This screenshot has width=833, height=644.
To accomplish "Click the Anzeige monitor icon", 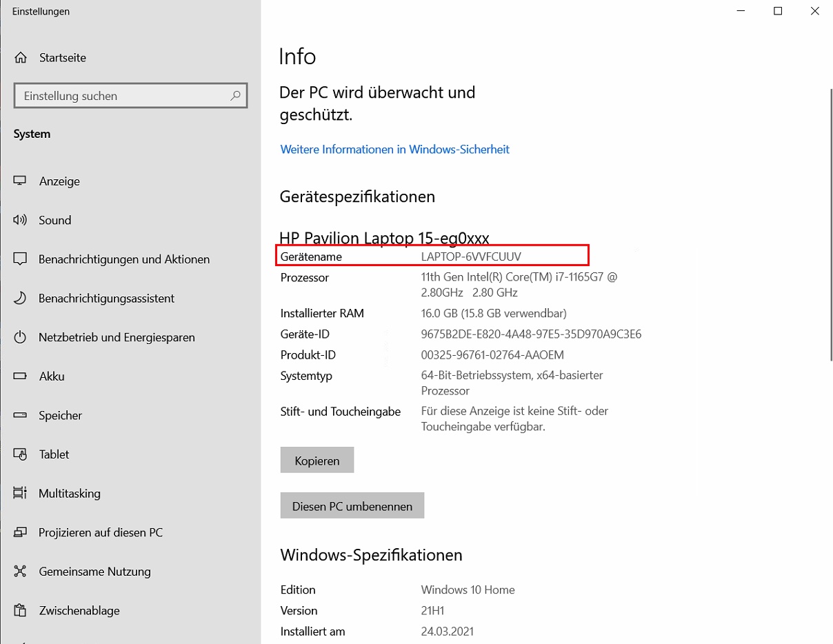I will [x=20, y=181].
